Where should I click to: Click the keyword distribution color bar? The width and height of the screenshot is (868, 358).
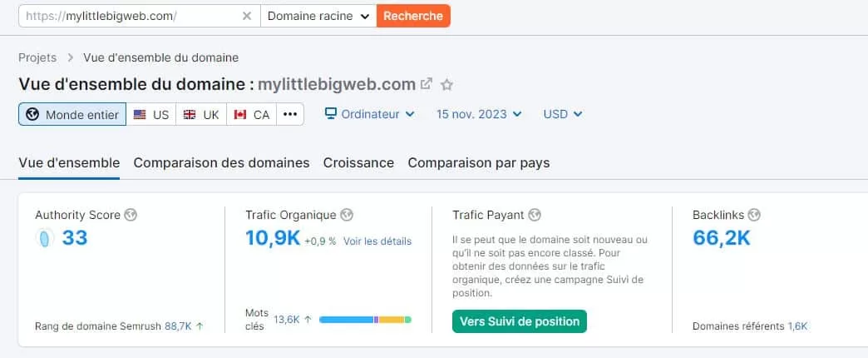365,319
